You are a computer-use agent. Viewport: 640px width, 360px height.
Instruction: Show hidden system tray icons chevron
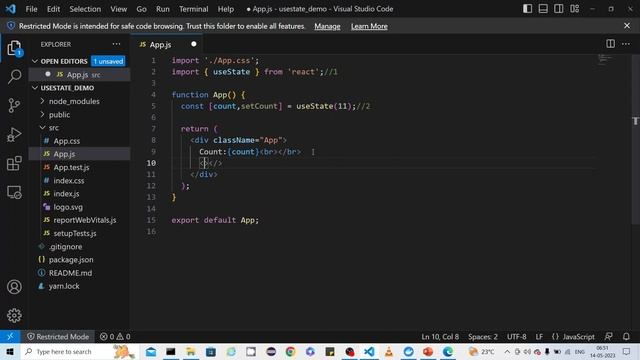tap(507, 351)
